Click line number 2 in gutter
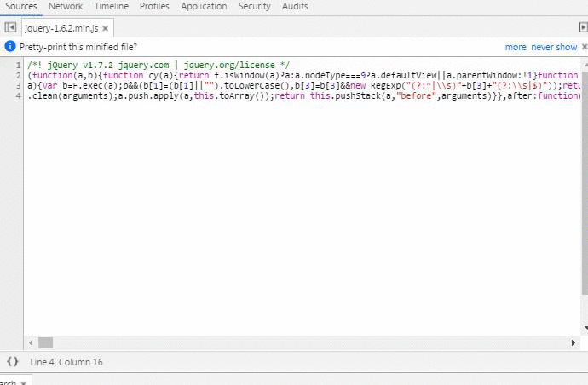 click(x=18, y=75)
